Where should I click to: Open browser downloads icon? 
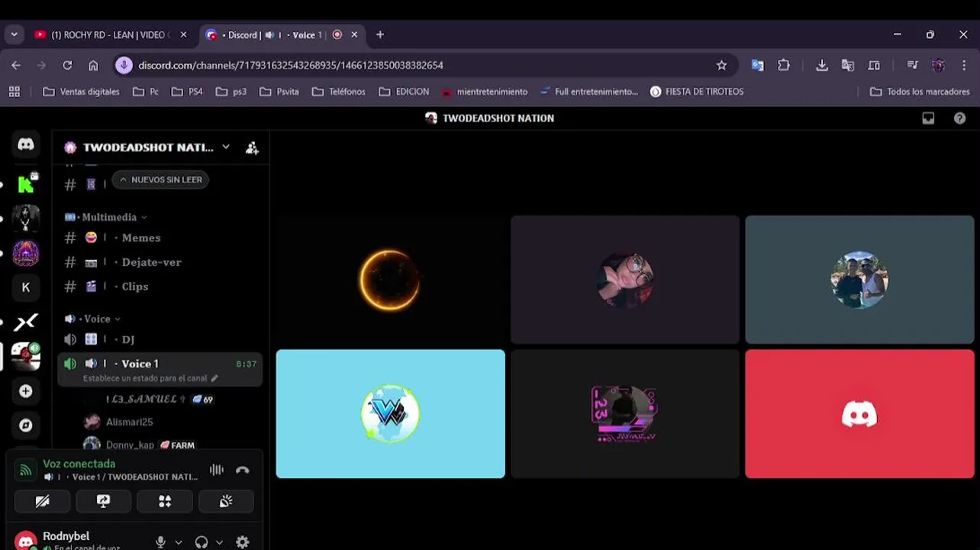pos(822,66)
